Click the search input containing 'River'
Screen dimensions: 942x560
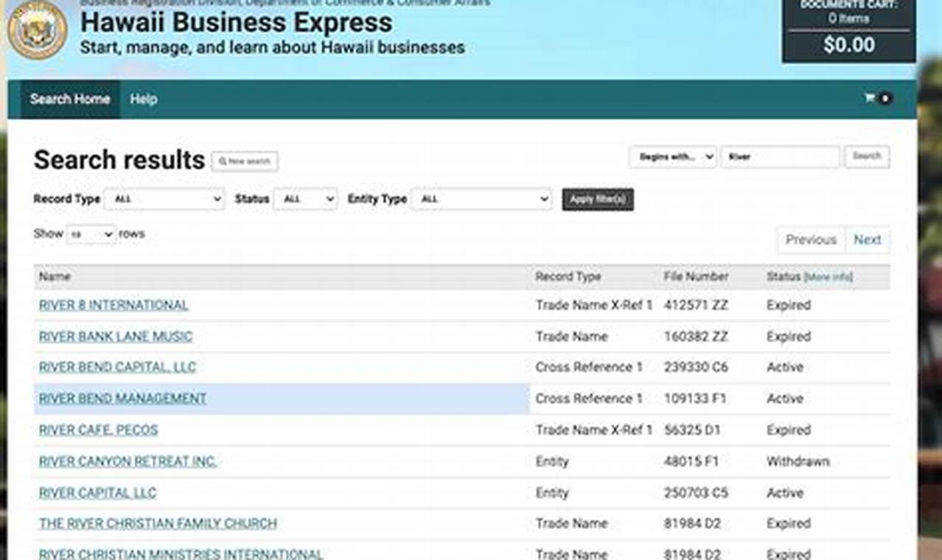tap(779, 156)
